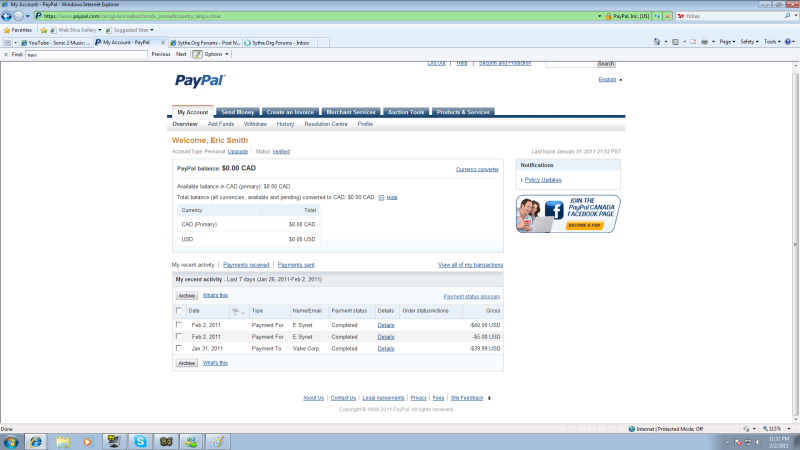Click the Quick Tabs grid icon

click(8, 43)
